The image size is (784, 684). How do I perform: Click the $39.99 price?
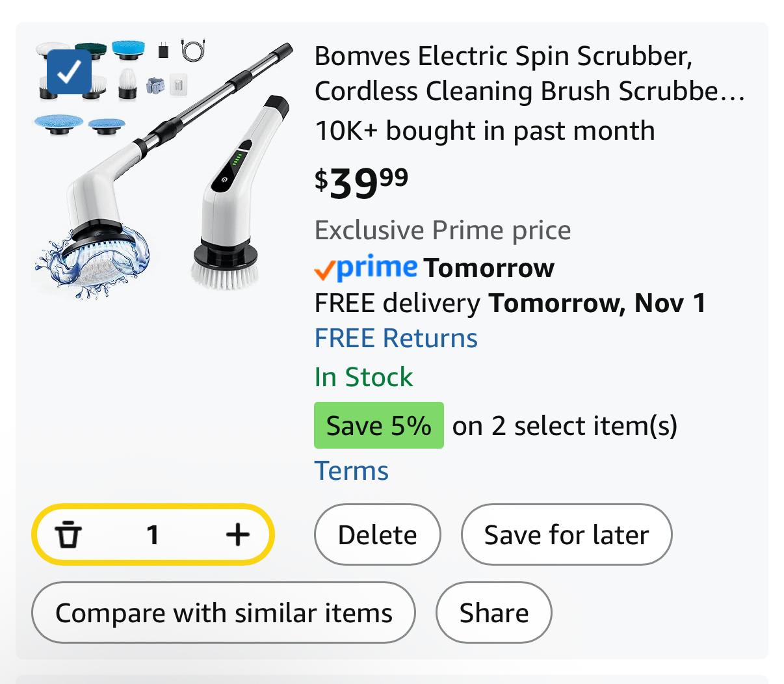[x=361, y=183]
